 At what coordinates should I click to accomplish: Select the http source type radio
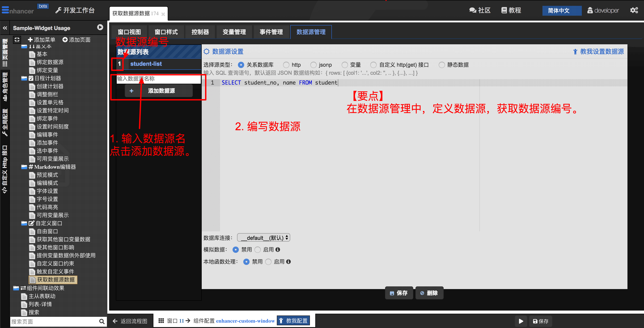(x=286, y=65)
